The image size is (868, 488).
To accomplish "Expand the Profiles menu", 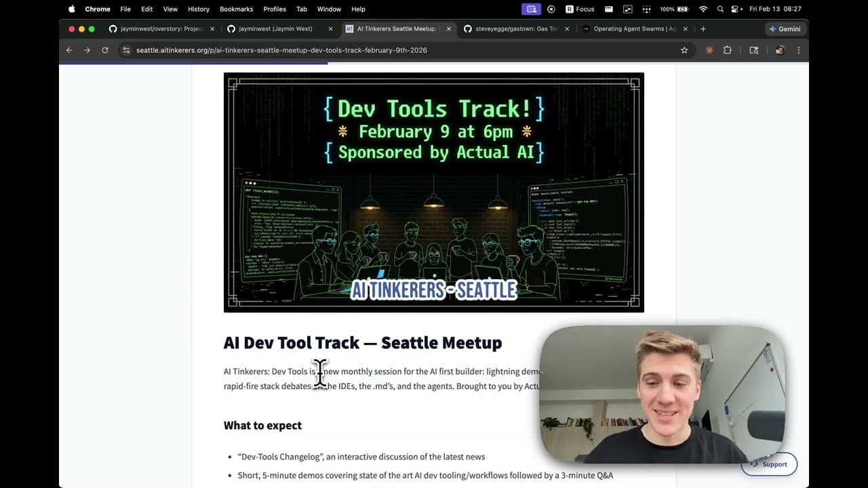I will tap(275, 9).
